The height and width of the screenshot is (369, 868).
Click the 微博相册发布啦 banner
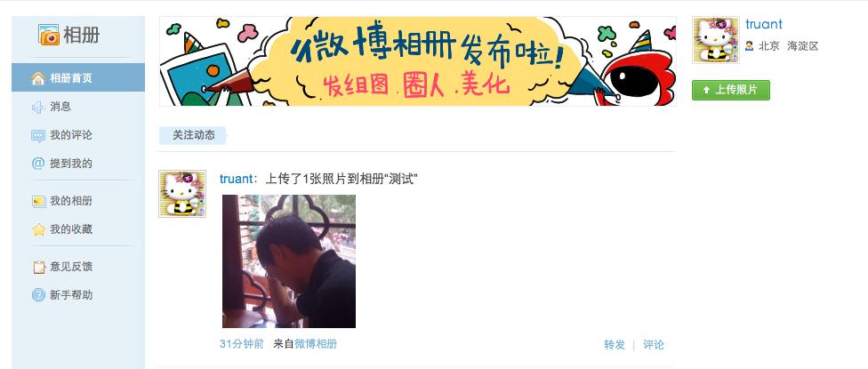417,60
